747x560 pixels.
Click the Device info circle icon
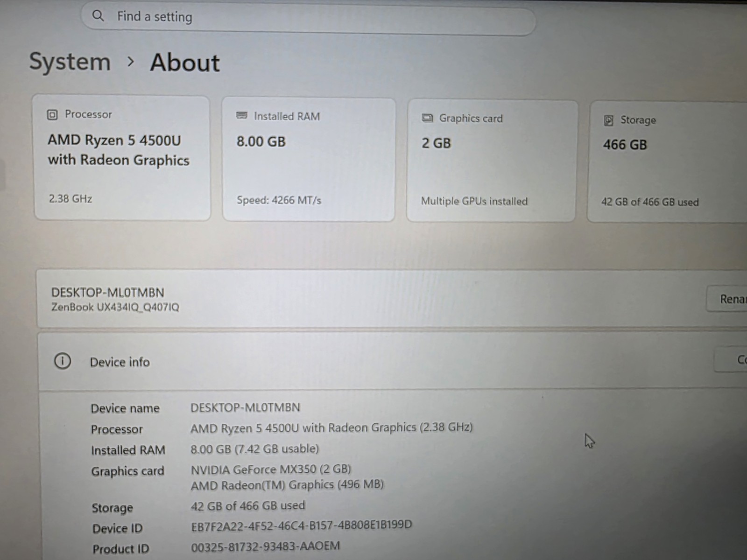point(63,361)
